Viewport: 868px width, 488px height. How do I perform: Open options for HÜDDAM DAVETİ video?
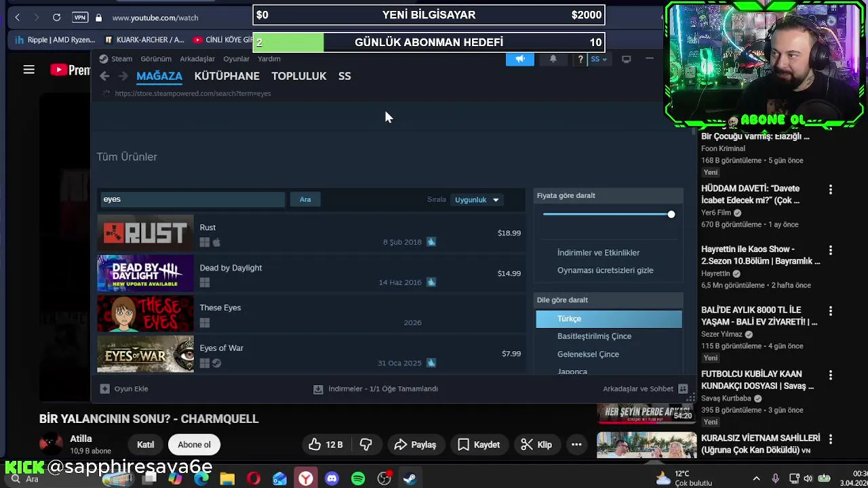click(831, 190)
